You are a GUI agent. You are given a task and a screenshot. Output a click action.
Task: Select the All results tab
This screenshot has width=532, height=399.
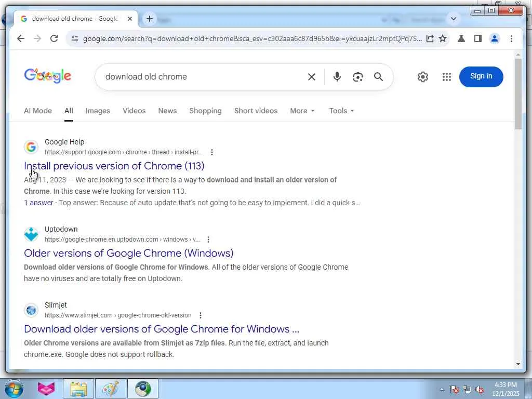point(69,111)
